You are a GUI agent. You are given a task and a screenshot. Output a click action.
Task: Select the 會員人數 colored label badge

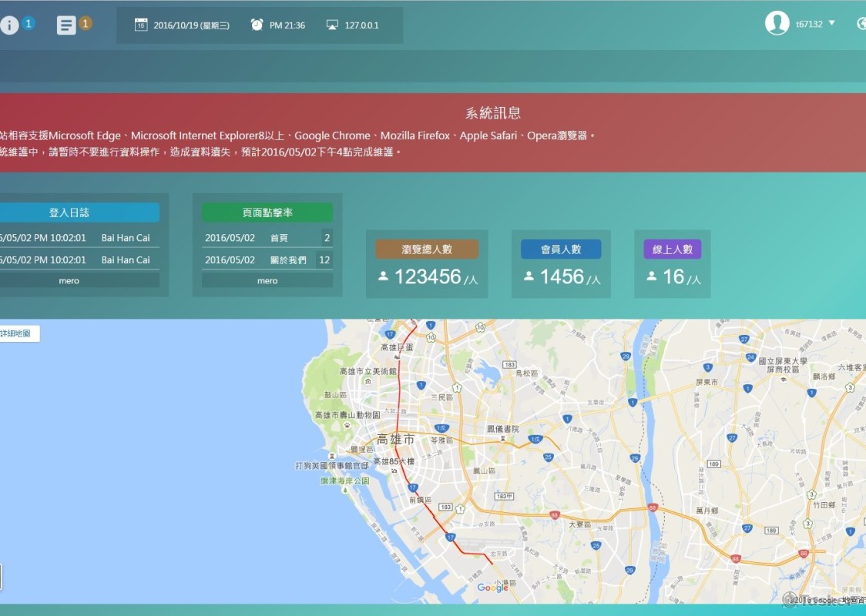561,248
